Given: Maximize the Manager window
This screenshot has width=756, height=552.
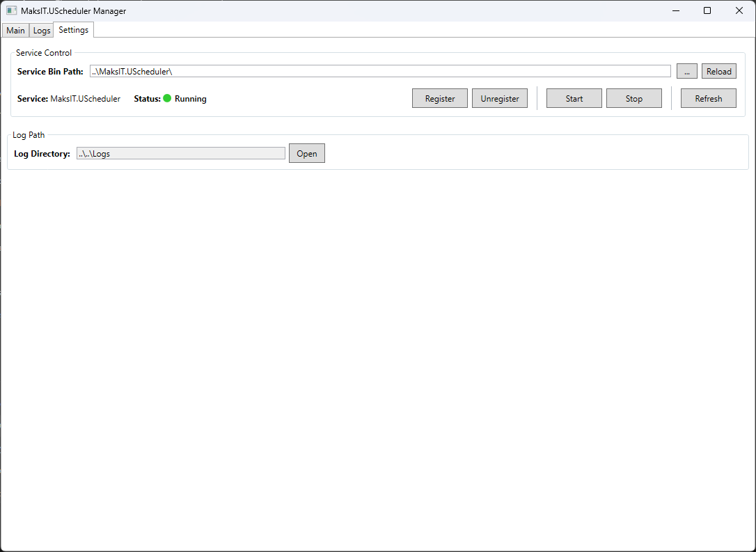Looking at the screenshot, I should (x=707, y=10).
